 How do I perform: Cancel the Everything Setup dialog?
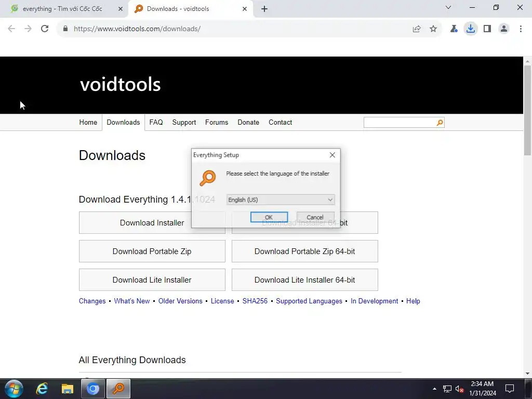315,217
